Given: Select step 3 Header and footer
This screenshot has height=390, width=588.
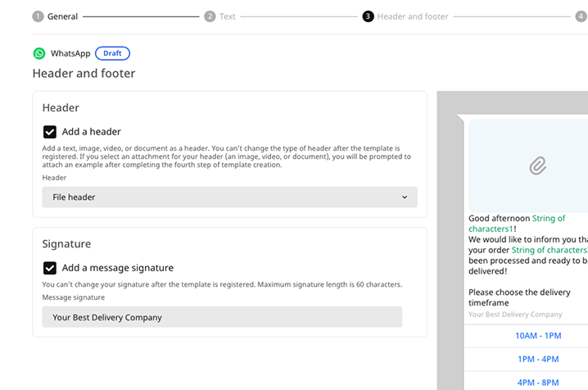Looking at the screenshot, I should tap(405, 16).
